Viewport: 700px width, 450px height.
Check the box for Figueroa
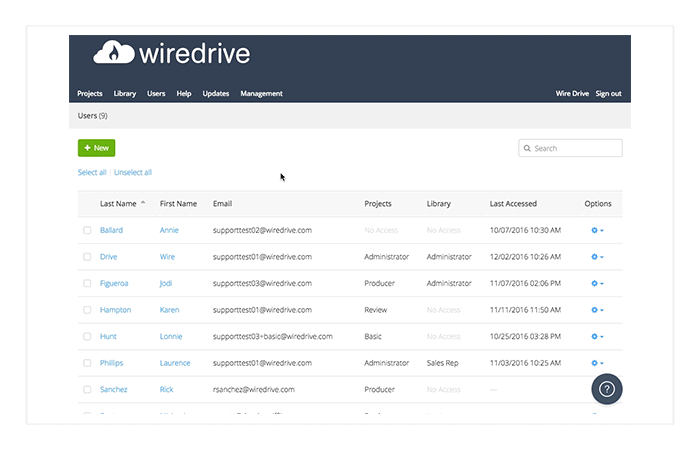87,283
